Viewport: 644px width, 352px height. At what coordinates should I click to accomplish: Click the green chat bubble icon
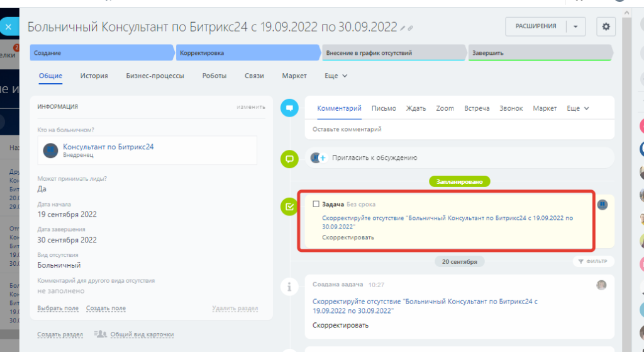(289, 159)
